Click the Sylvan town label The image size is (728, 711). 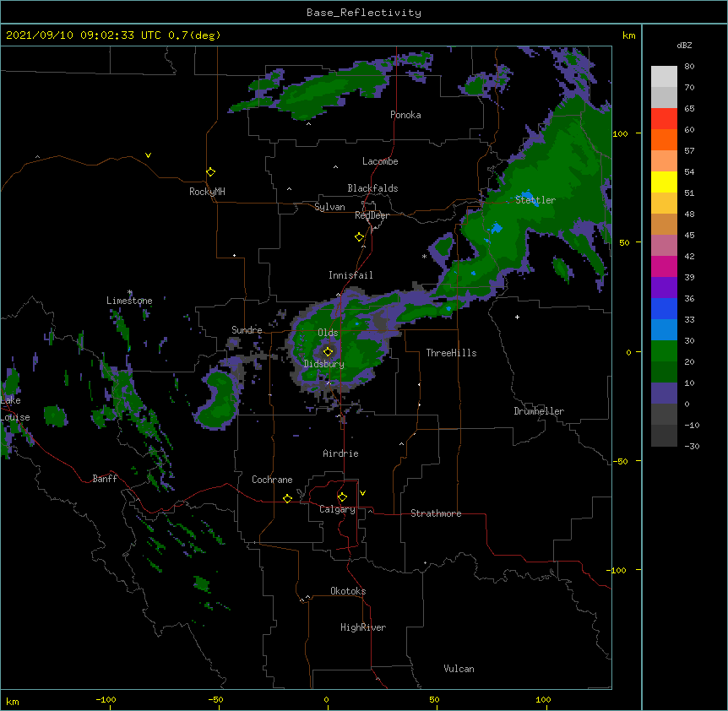pyautogui.click(x=329, y=207)
